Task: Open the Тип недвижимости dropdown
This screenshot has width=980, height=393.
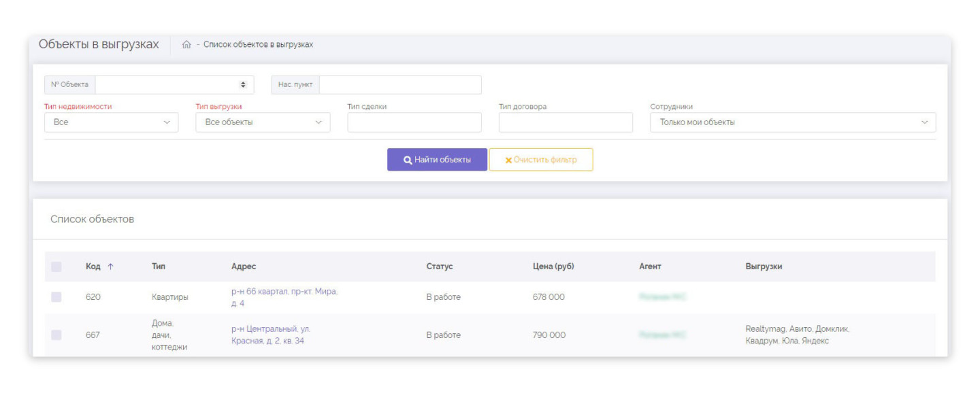Action: point(111,122)
